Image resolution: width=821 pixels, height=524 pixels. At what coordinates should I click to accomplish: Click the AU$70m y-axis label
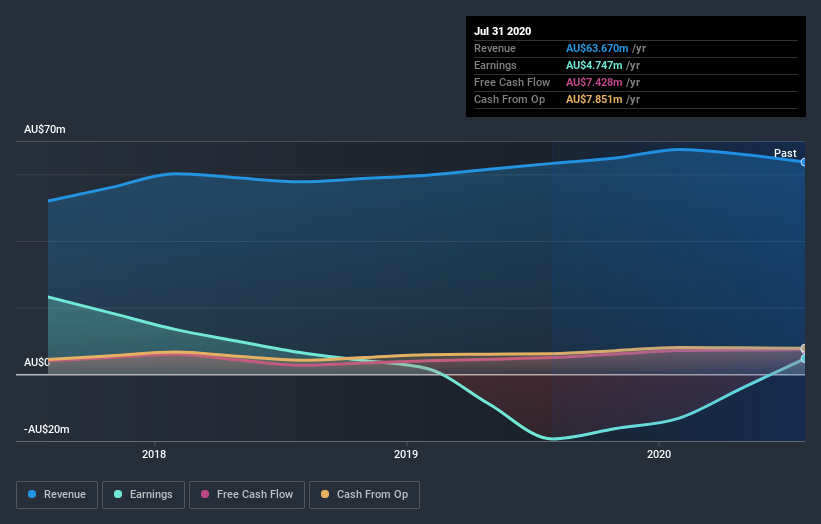45,129
